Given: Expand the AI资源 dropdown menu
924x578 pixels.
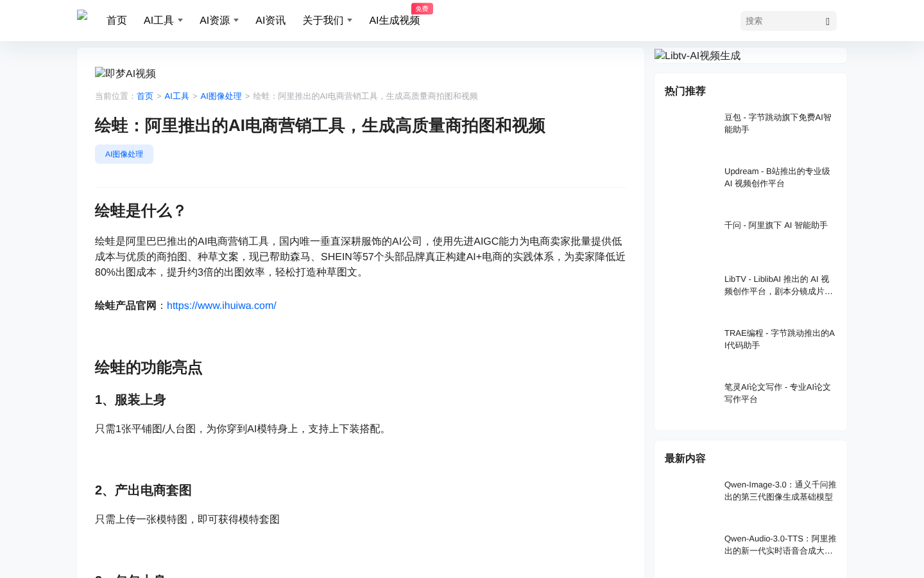Looking at the screenshot, I should [x=219, y=21].
